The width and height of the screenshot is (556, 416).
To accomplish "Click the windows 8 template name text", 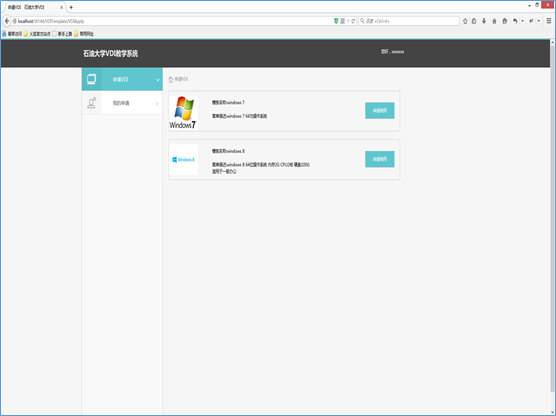I will [x=228, y=151].
